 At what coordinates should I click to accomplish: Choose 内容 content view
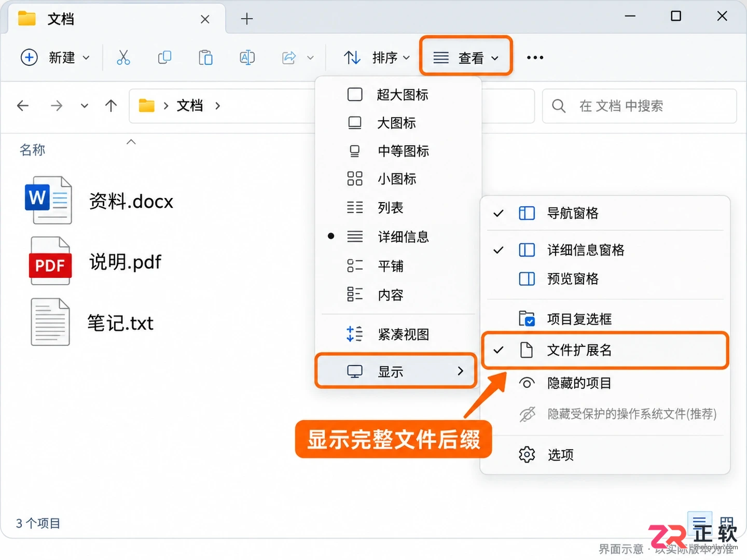point(397,295)
